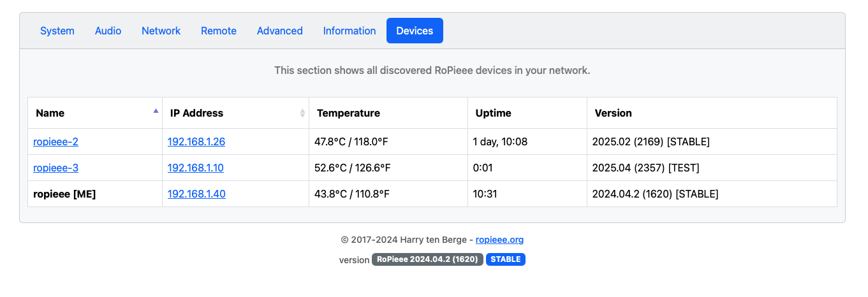Sort table by IP Address arrows
868x297 pixels.
(x=302, y=113)
